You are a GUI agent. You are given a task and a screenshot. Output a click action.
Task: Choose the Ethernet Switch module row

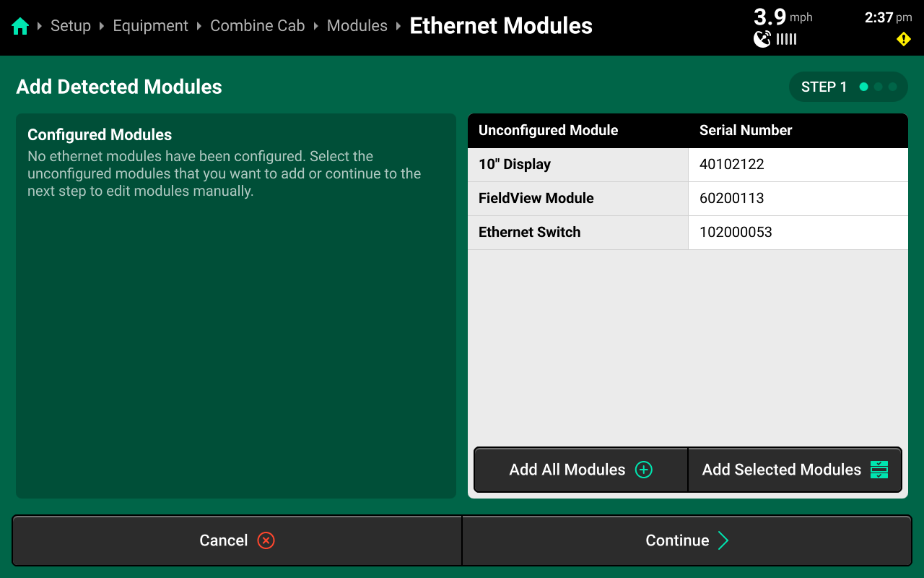(x=577, y=233)
